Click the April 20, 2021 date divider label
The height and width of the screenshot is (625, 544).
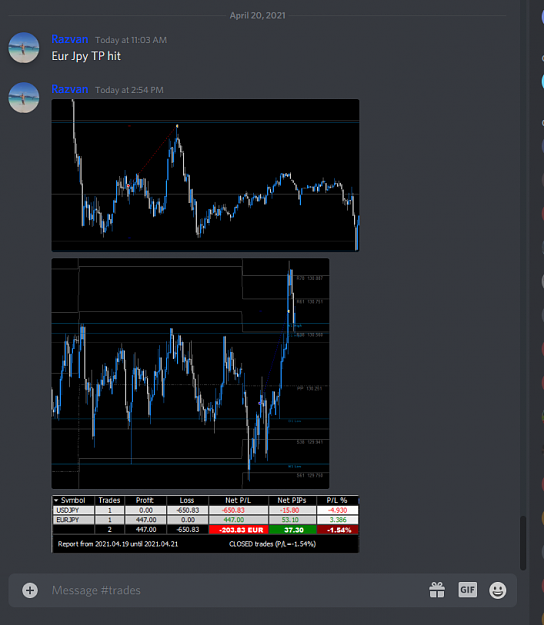tap(257, 16)
